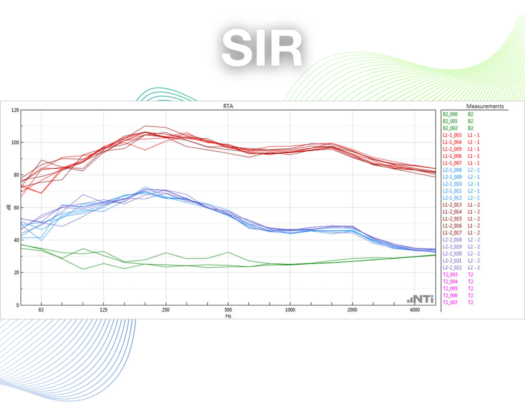Click the 100 dB axis label

[x=15, y=142]
